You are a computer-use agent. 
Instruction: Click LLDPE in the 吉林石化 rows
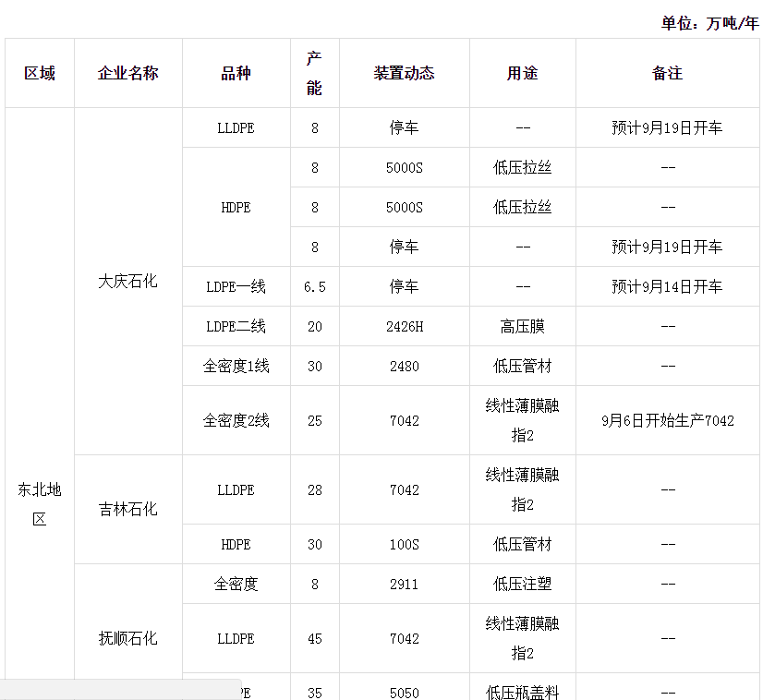[x=236, y=489]
